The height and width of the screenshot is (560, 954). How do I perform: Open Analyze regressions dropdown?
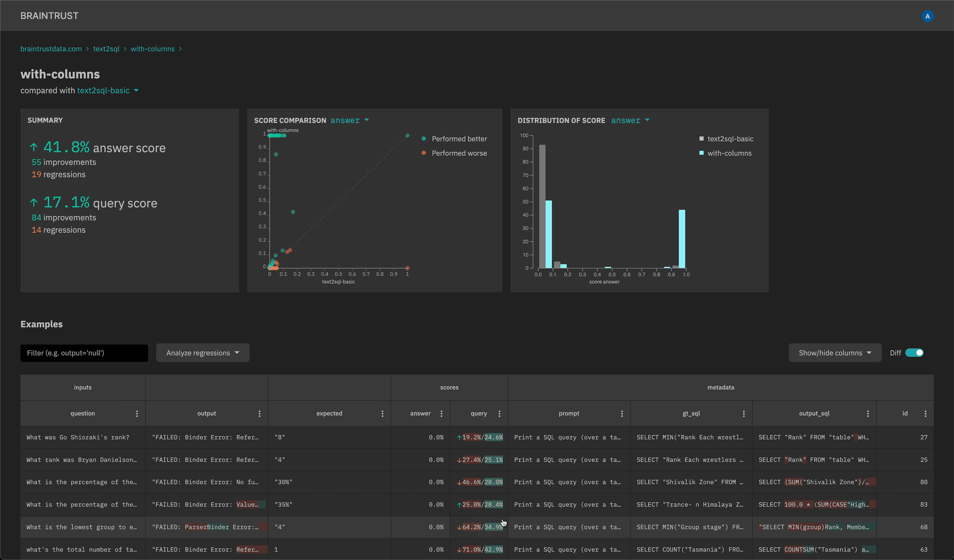point(203,353)
